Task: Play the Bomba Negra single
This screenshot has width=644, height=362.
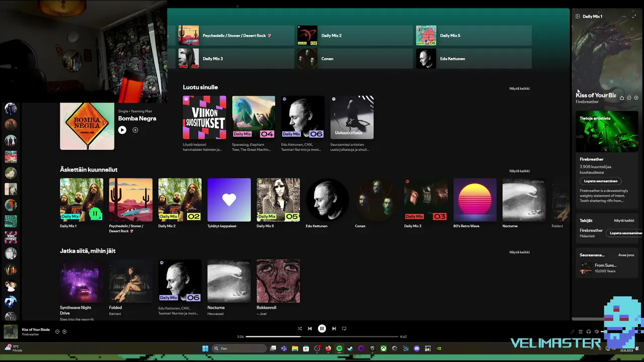Action: click(122, 130)
